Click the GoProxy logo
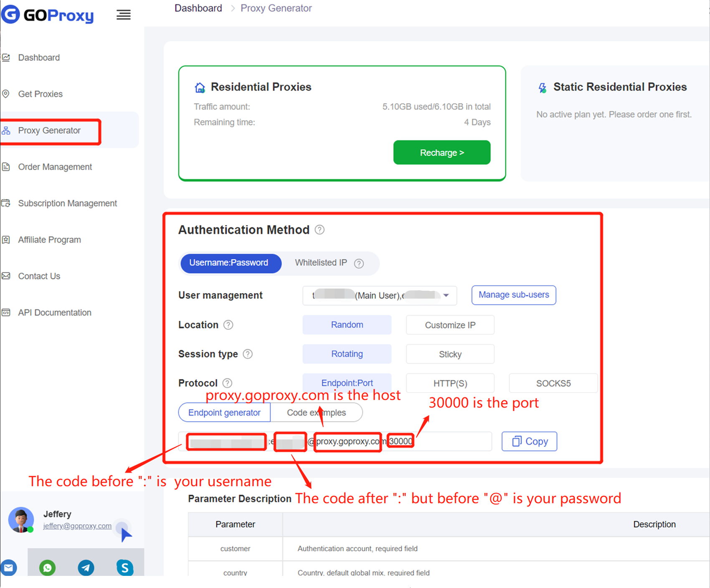Image resolution: width=710 pixels, height=588 pixels. pyautogui.click(x=47, y=15)
